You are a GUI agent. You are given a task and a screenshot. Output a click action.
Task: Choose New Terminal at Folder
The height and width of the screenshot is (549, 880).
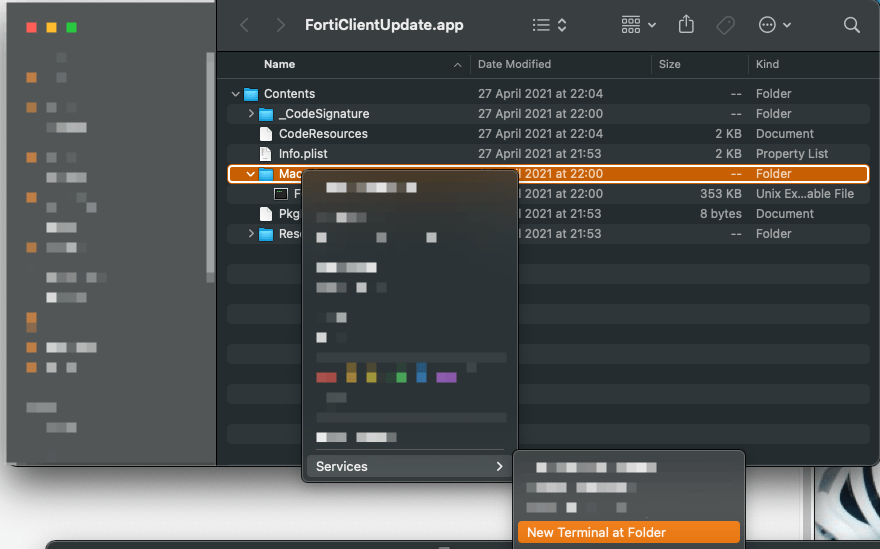coord(629,532)
